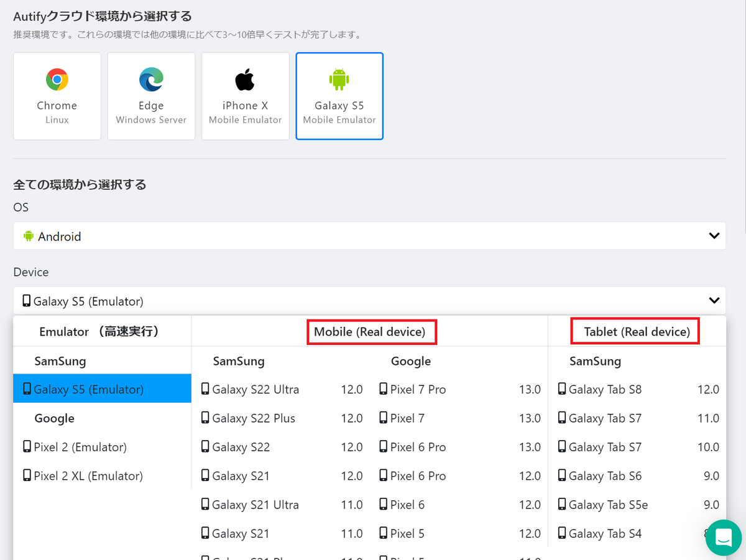The height and width of the screenshot is (560, 746).
Task: Open the Intercom chat bubble
Action: coord(724,538)
